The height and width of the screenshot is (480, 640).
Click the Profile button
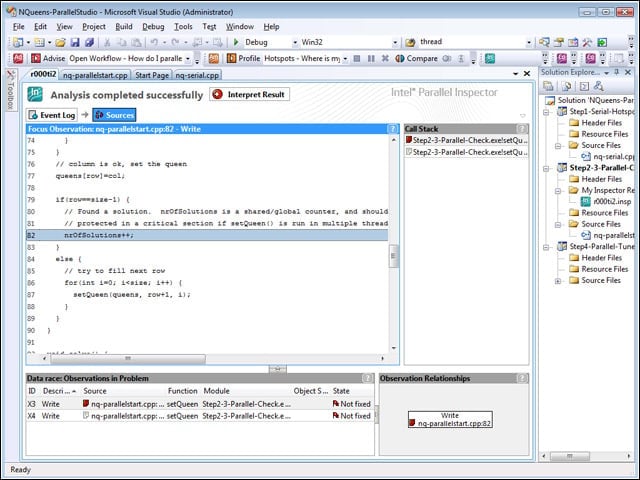click(244, 58)
